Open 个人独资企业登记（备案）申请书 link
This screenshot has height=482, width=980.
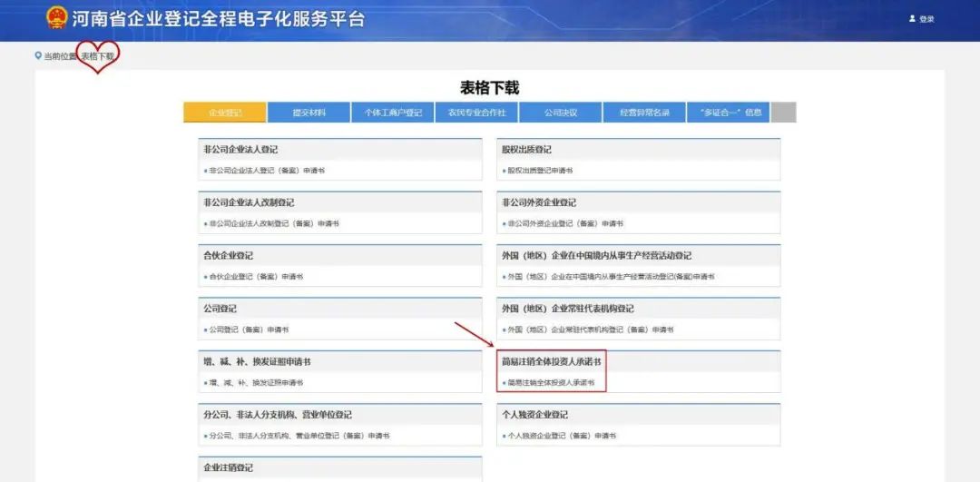tap(562, 437)
